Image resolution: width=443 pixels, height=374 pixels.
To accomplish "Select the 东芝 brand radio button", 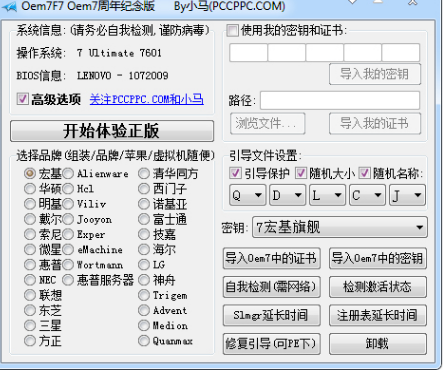I will pyautogui.click(x=30, y=310).
